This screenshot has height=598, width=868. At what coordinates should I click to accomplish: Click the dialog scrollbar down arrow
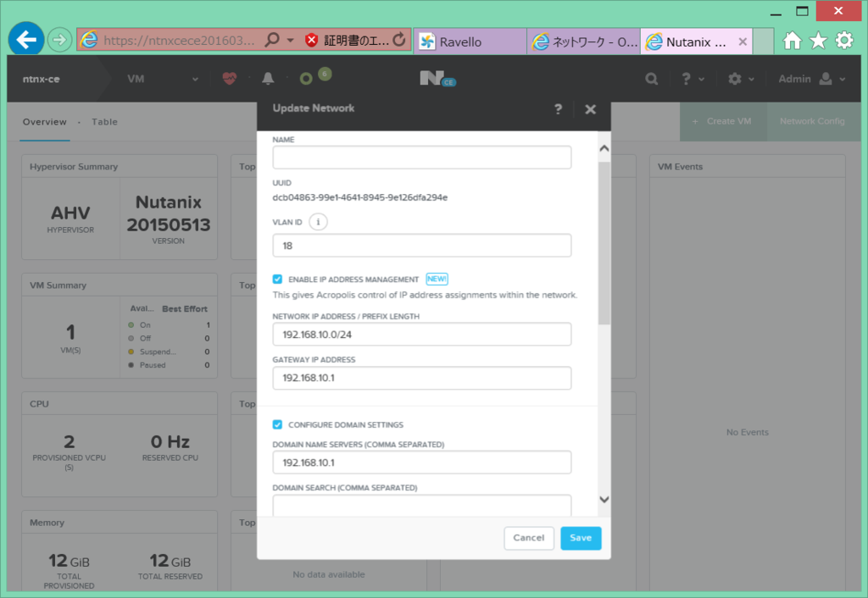tap(604, 500)
